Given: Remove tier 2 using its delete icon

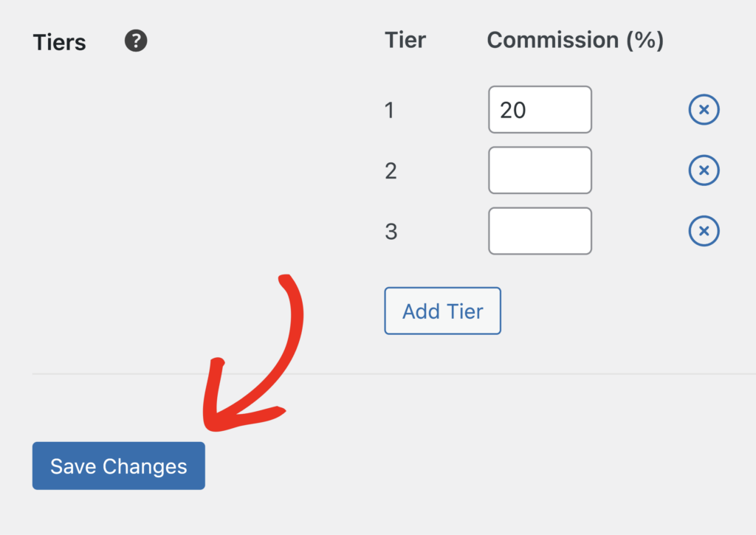Looking at the screenshot, I should pyautogui.click(x=704, y=170).
